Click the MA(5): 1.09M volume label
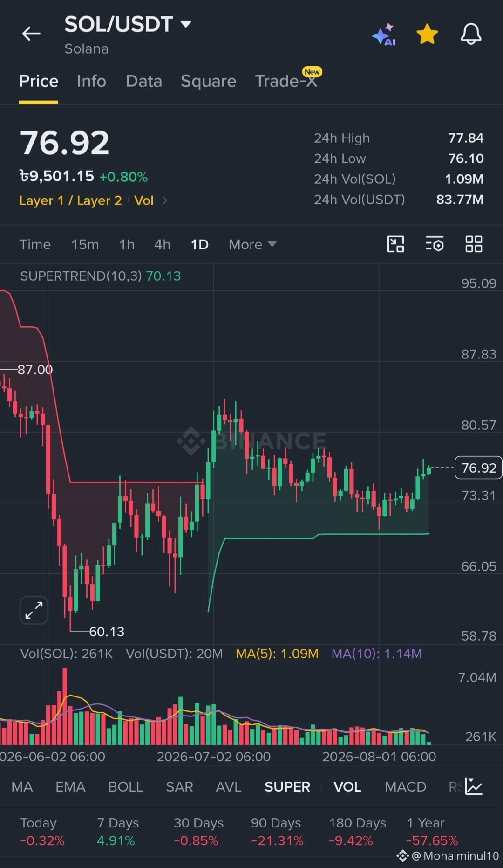This screenshot has width=503, height=868. [277, 654]
